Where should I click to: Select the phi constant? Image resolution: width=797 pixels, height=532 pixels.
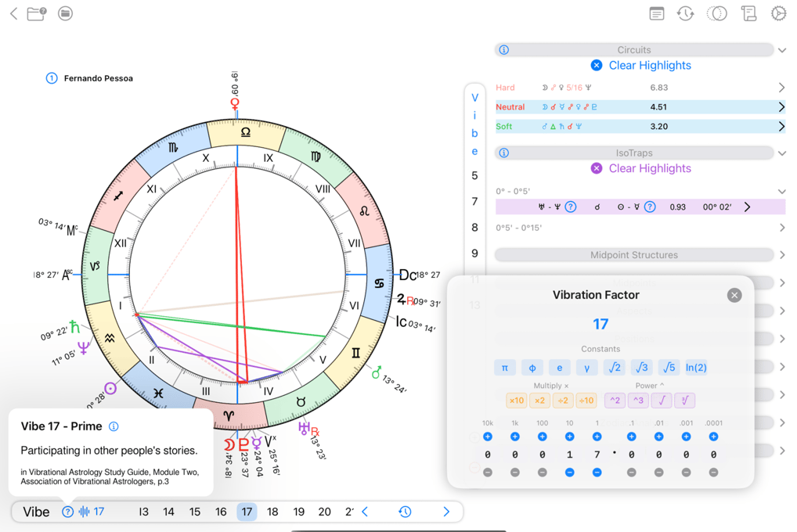click(532, 368)
